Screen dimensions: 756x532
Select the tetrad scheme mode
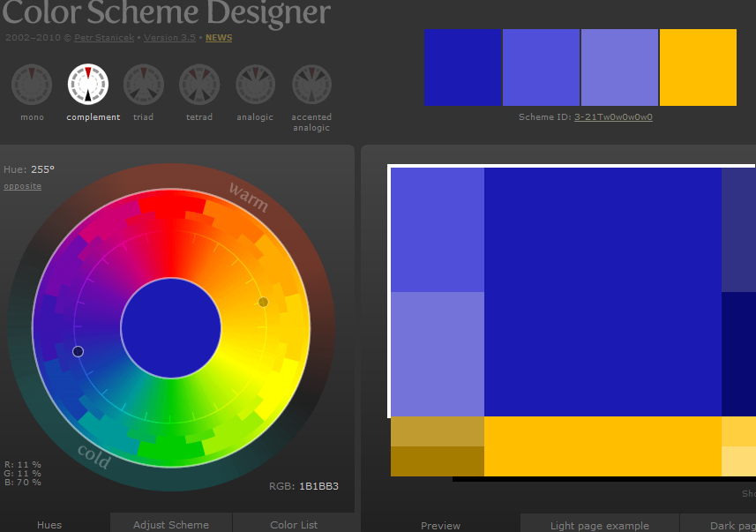pyautogui.click(x=198, y=84)
